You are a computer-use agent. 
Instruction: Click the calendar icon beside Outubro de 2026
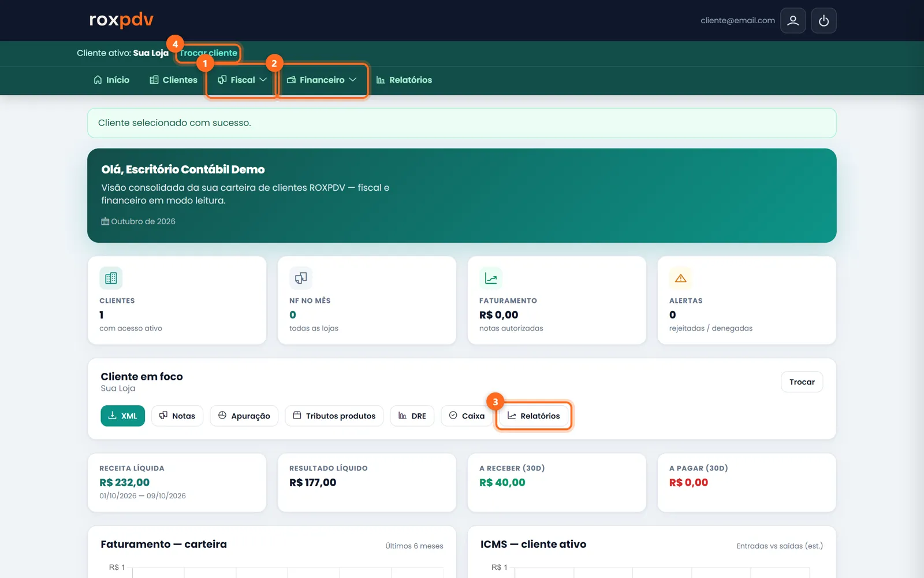[x=105, y=221]
